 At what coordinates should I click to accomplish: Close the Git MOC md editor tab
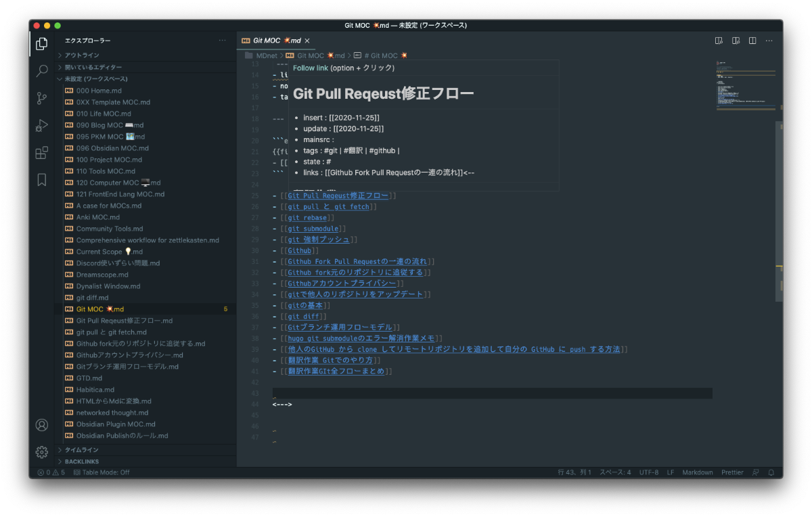pos(307,41)
